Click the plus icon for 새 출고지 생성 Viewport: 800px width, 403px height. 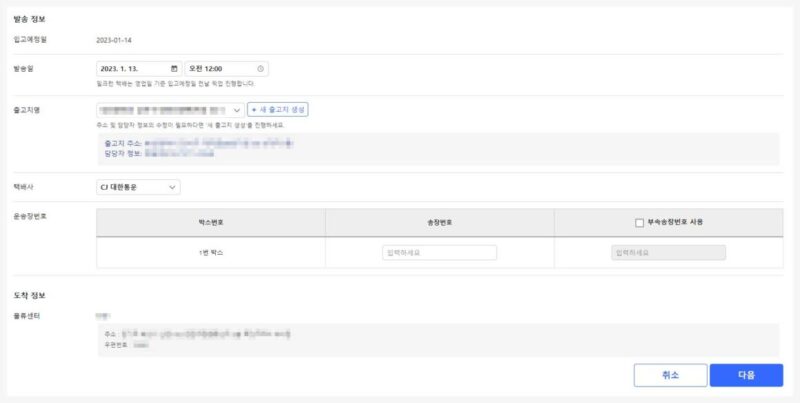click(254, 109)
